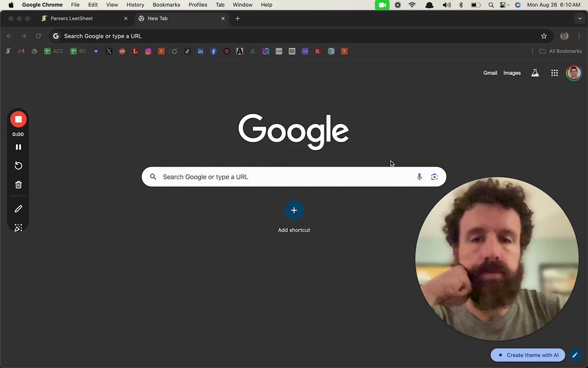
Task: Select the New Tab tab
Action: pyautogui.click(x=181, y=19)
